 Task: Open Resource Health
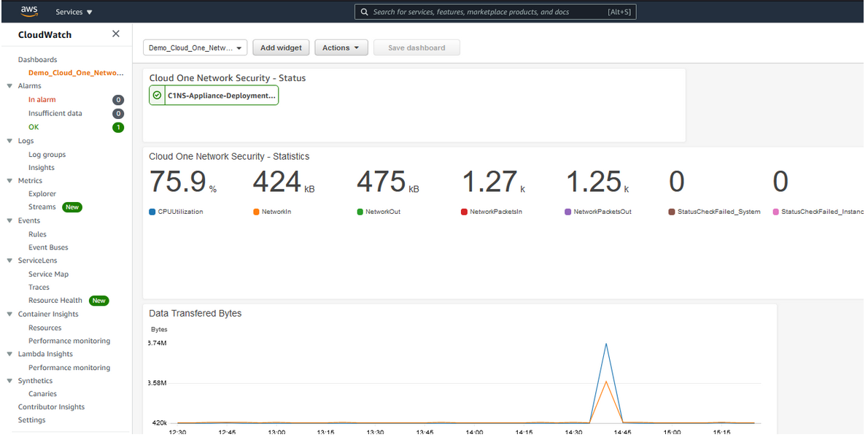55,300
